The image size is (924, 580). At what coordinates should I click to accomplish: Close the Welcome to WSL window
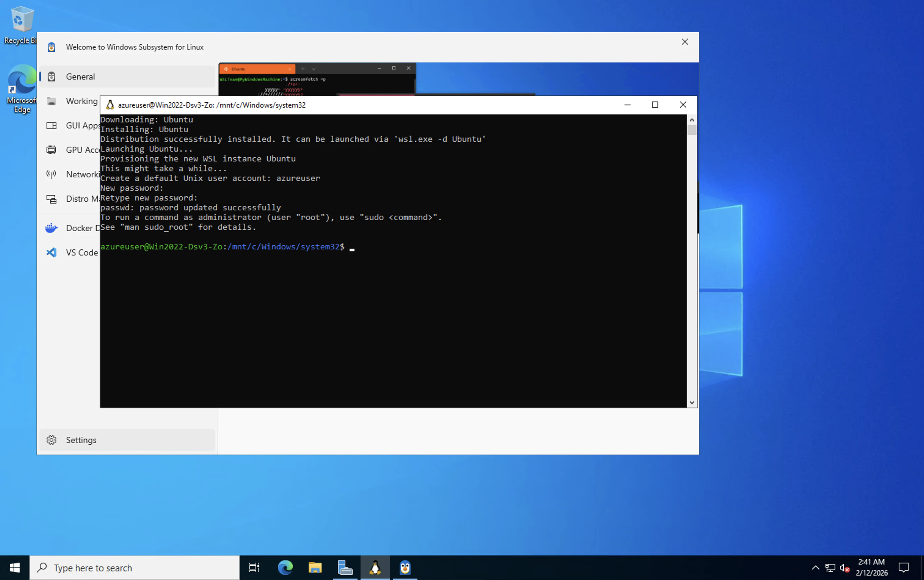(x=685, y=42)
